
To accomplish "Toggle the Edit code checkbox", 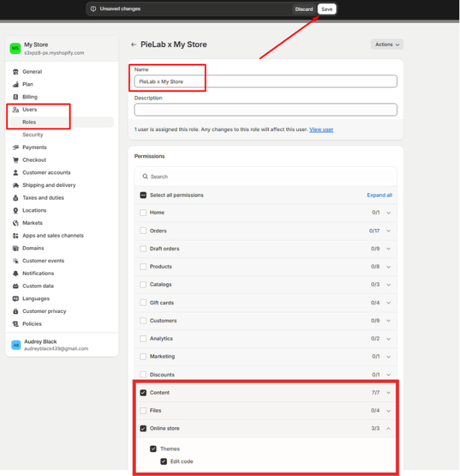I will 164,461.
